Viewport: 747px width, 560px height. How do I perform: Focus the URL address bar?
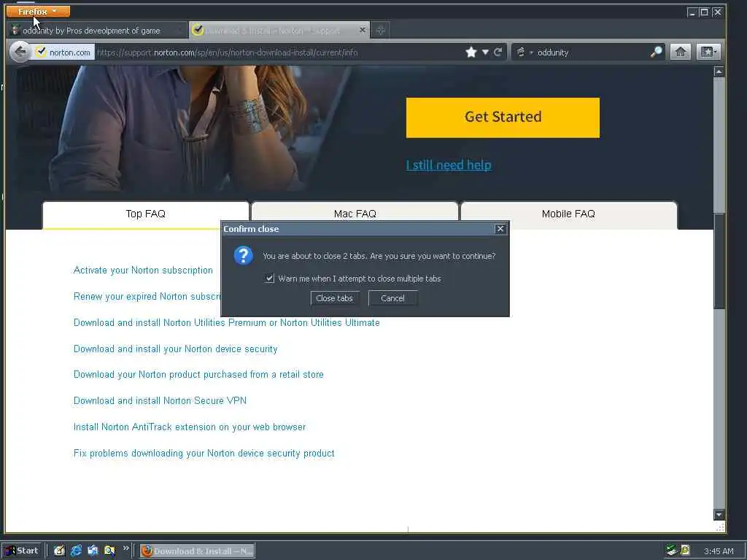[279, 52]
